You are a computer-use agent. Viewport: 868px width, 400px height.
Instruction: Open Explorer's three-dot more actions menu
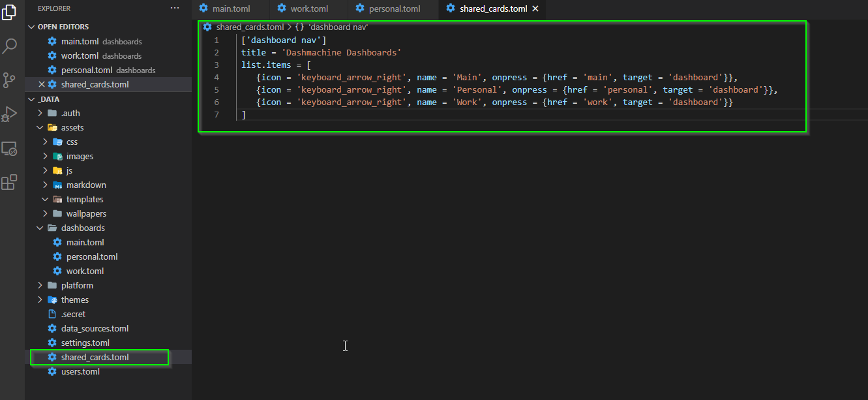[x=174, y=8]
